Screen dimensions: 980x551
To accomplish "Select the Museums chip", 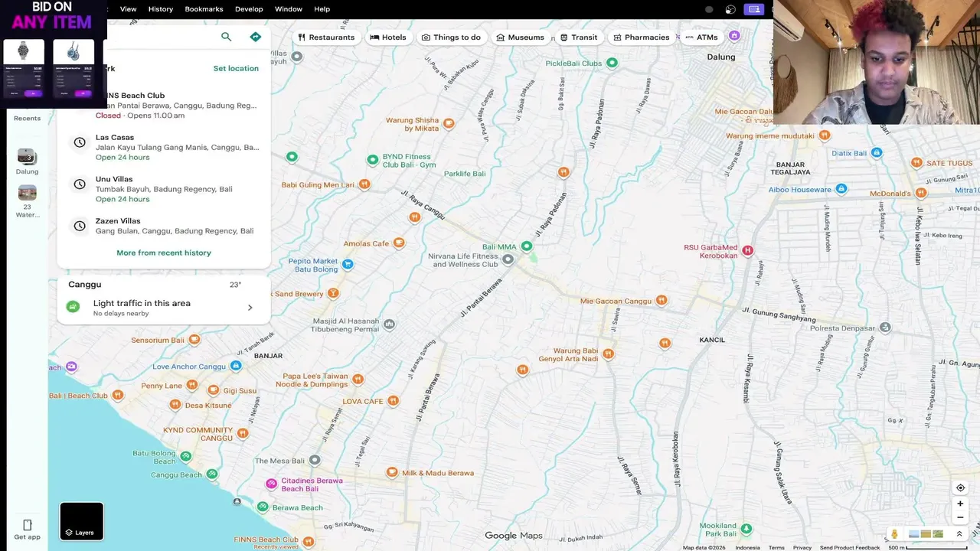I will pyautogui.click(x=521, y=37).
